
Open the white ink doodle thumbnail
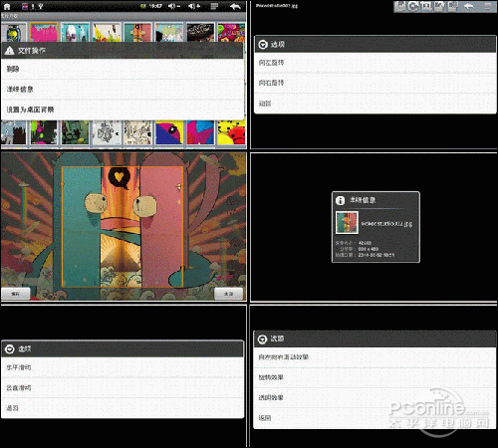107,132
